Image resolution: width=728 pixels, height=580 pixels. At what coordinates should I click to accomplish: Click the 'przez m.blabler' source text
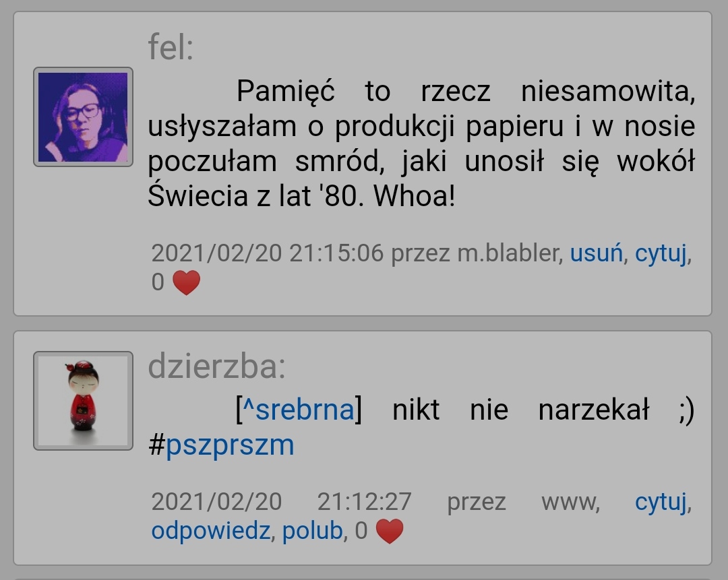tap(475, 254)
